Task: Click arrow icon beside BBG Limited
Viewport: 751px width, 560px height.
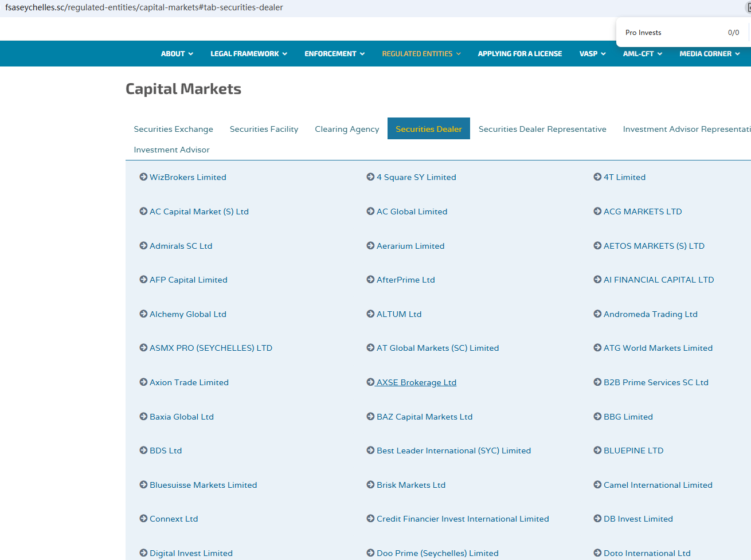Action: pyautogui.click(x=597, y=417)
